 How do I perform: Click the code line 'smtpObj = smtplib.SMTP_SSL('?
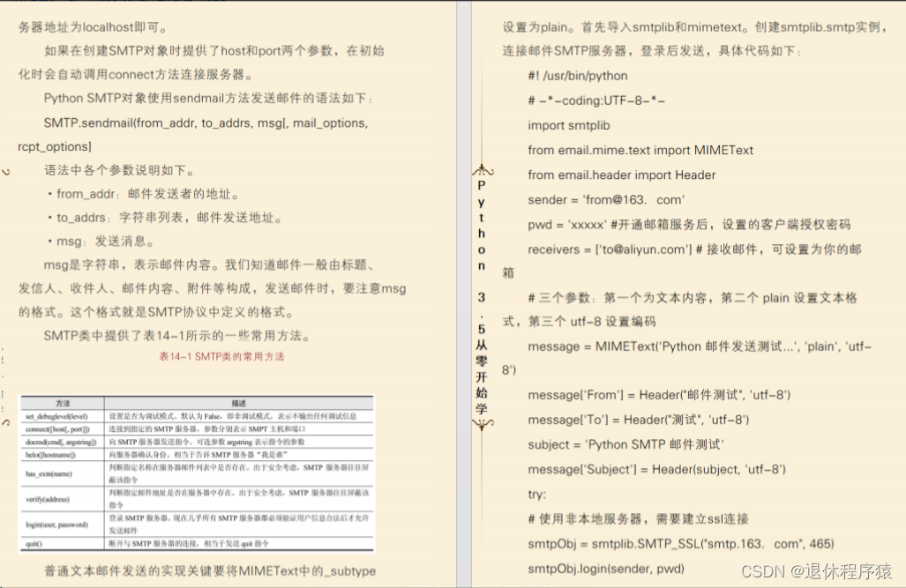681,544
